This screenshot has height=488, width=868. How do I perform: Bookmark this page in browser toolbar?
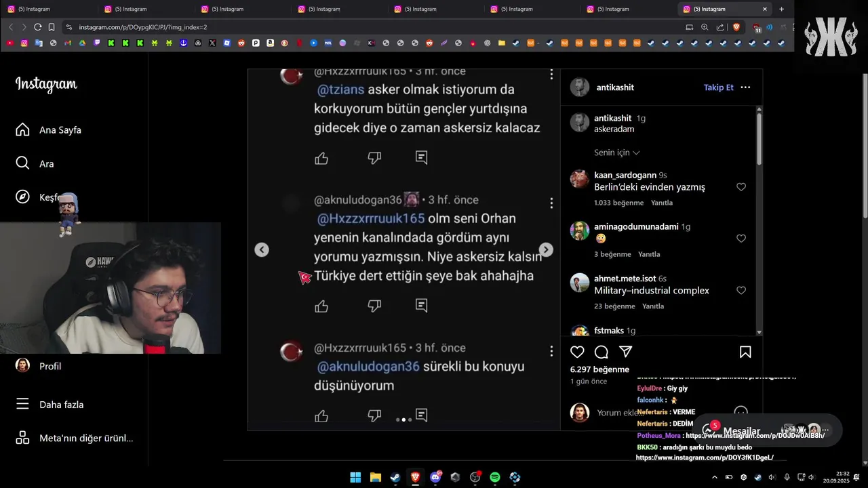coord(52,27)
